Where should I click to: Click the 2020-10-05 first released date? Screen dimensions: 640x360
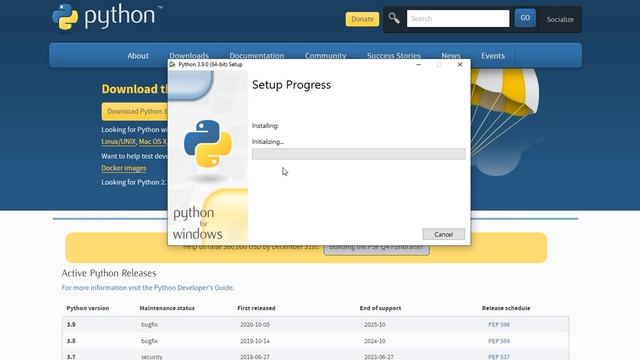[x=255, y=324]
